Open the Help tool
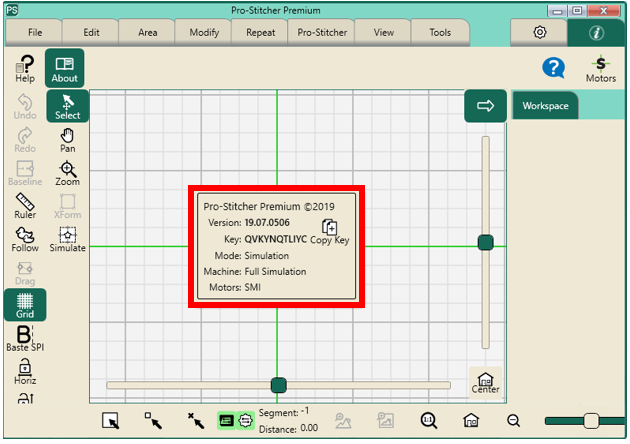The width and height of the screenshot is (630, 444). [25, 69]
